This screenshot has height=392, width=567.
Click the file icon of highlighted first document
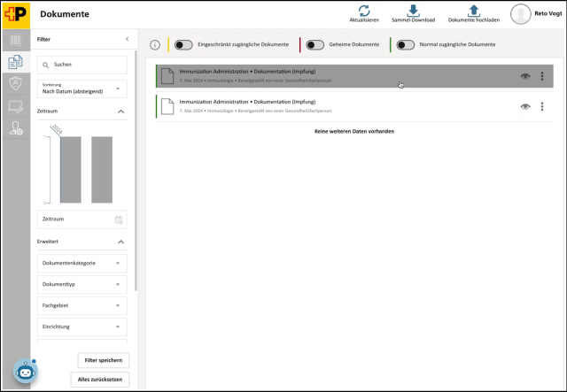click(167, 76)
